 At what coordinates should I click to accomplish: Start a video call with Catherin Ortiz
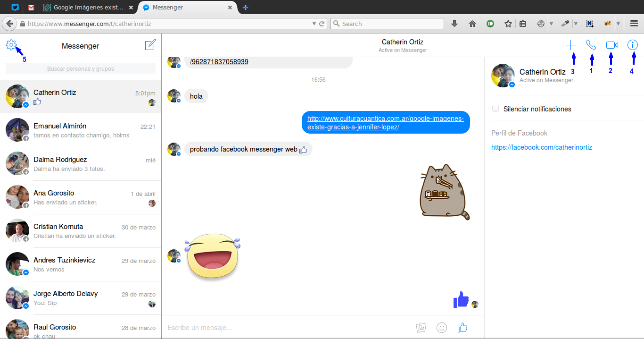coord(611,44)
